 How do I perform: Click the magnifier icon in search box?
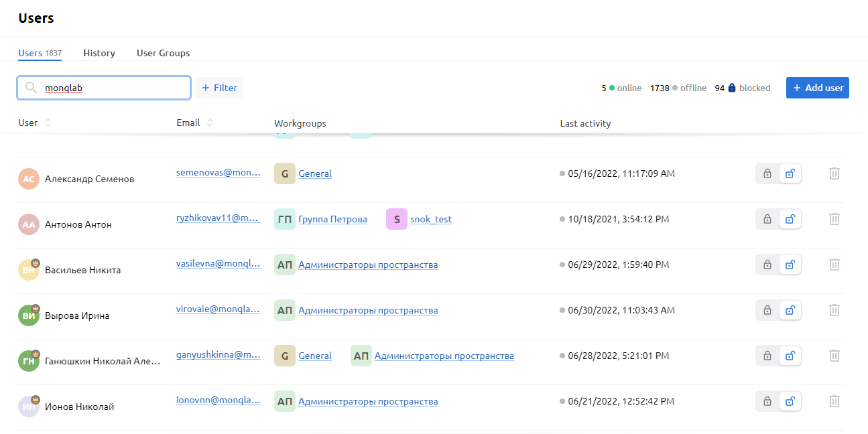coord(31,88)
